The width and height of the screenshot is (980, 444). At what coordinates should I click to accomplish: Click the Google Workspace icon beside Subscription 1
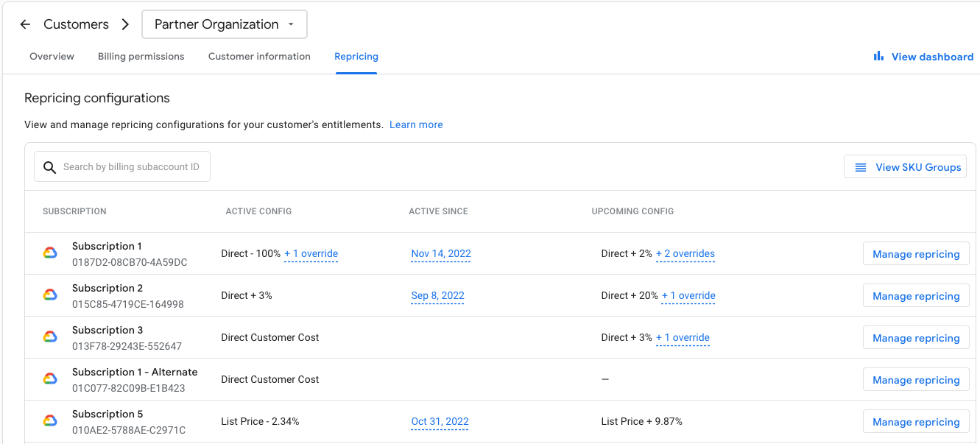pyautogui.click(x=49, y=252)
